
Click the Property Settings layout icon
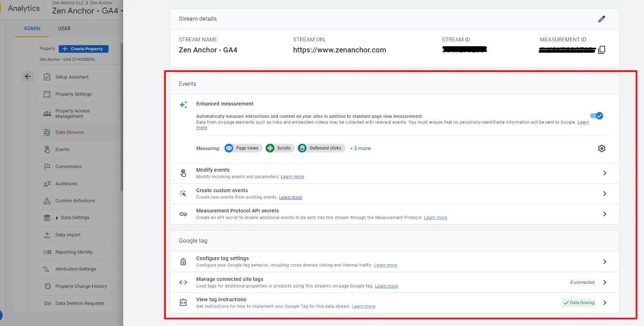tap(47, 94)
